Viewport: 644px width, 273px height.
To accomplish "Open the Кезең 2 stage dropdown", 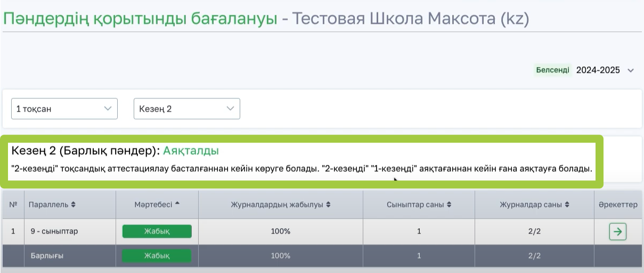I will click(186, 109).
